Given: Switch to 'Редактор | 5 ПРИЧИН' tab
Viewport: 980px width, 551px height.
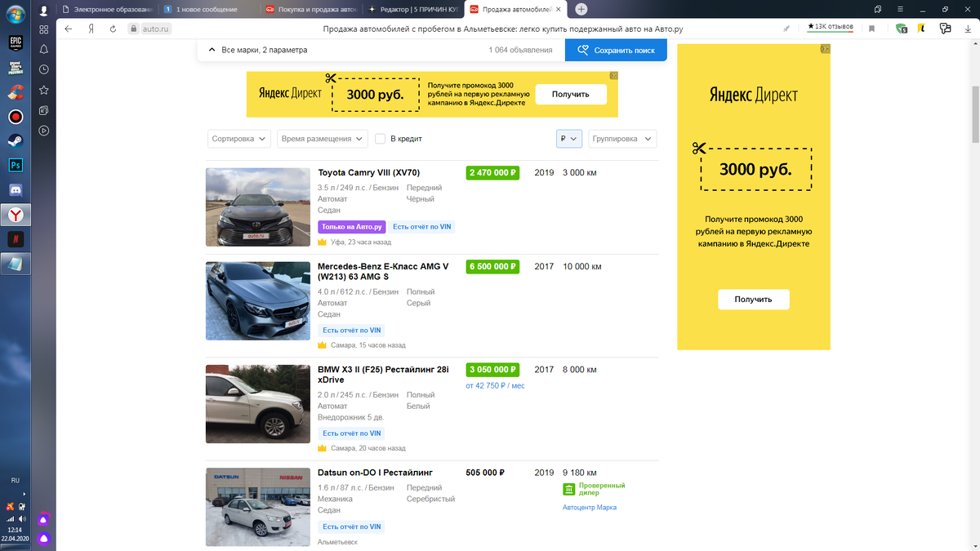Looking at the screenshot, I should click(413, 9).
